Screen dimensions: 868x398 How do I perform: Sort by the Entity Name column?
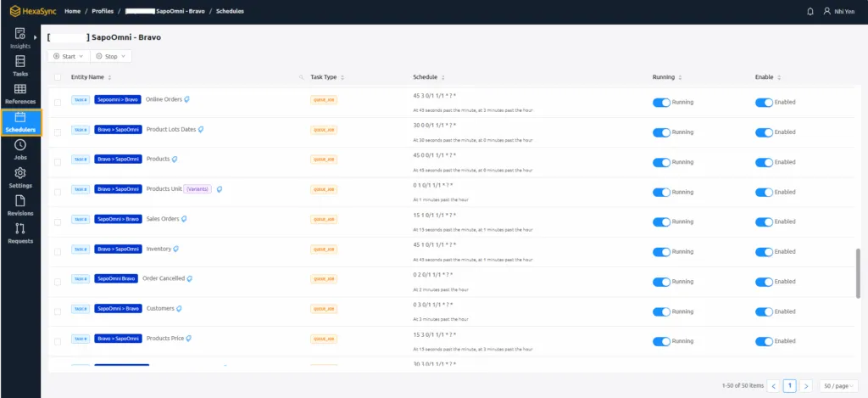tap(109, 77)
